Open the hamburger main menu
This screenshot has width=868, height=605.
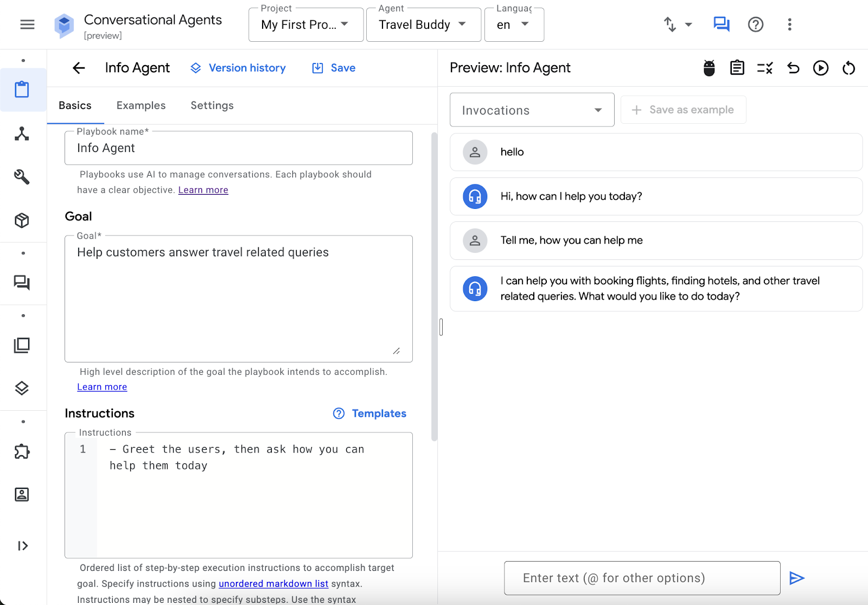click(x=27, y=24)
